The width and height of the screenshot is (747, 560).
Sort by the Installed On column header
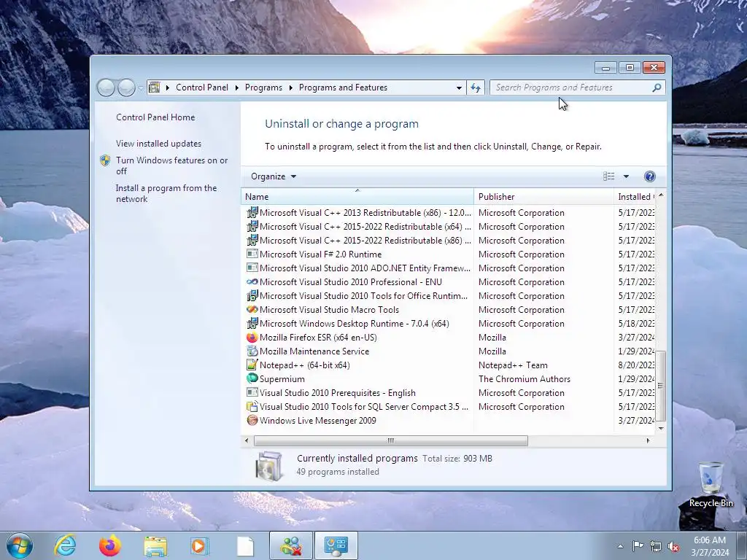[x=635, y=197]
